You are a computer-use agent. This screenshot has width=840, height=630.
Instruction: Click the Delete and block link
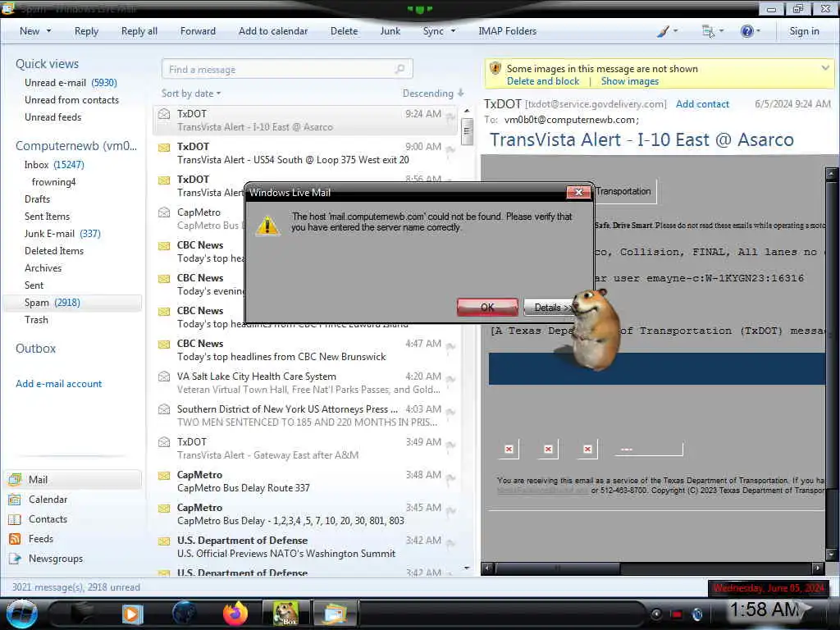(543, 81)
